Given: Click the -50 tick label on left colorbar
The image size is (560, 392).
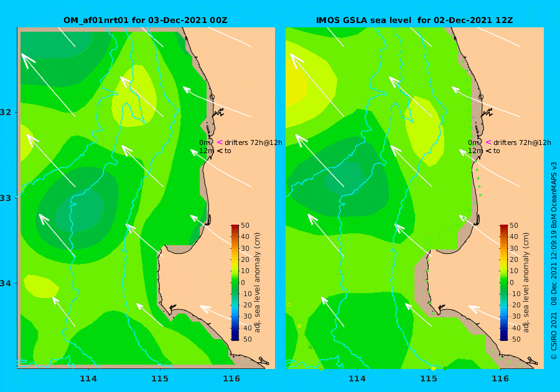Looking at the screenshot, I should pos(246,339).
